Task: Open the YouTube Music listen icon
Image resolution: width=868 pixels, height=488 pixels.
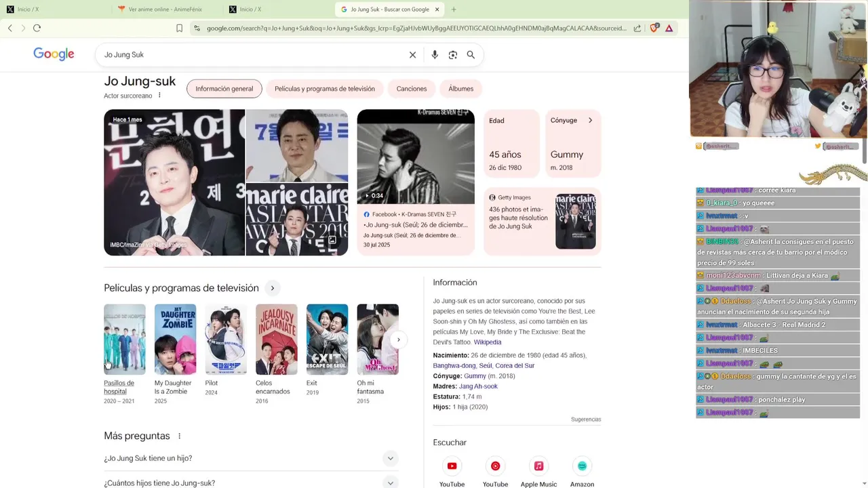Action: 495,466
